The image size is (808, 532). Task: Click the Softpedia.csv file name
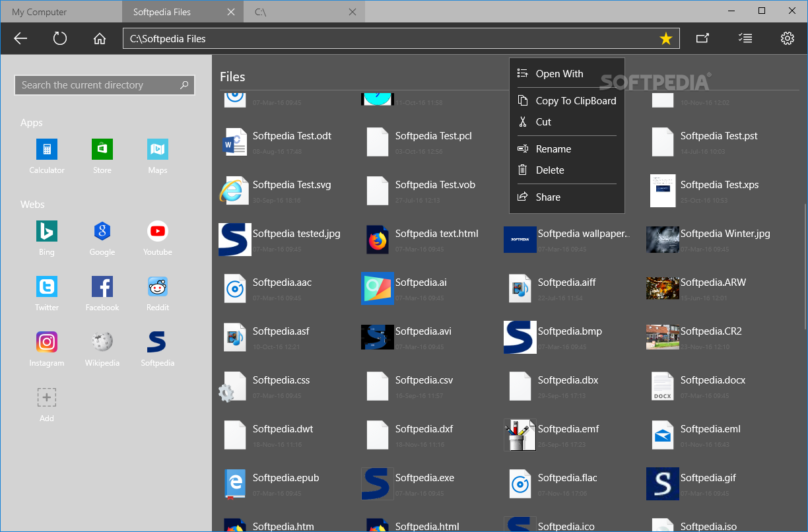tap(424, 380)
